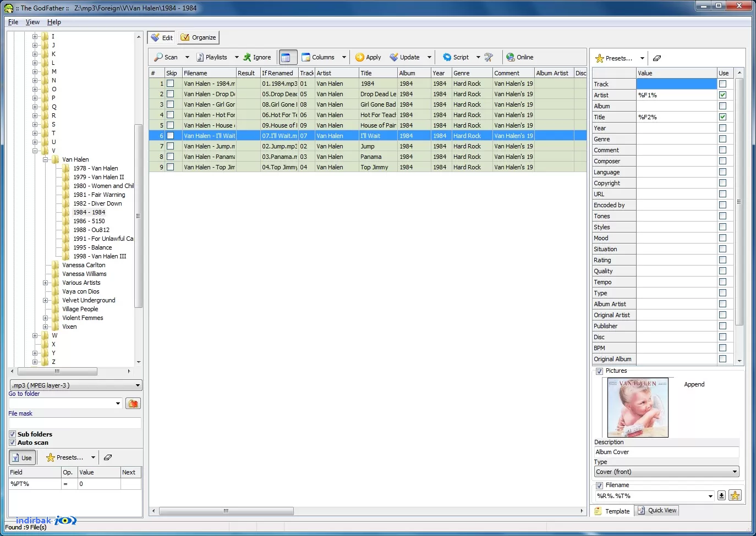
Task: Click the Album Artist column header
Action: (x=554, y=73)
